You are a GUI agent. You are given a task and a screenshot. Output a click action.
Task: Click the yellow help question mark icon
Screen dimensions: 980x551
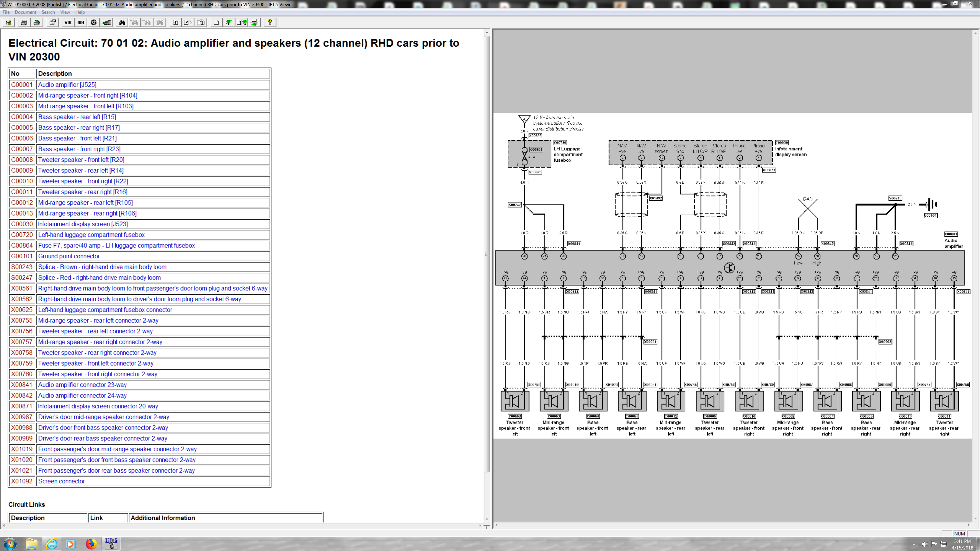point(270,22)
